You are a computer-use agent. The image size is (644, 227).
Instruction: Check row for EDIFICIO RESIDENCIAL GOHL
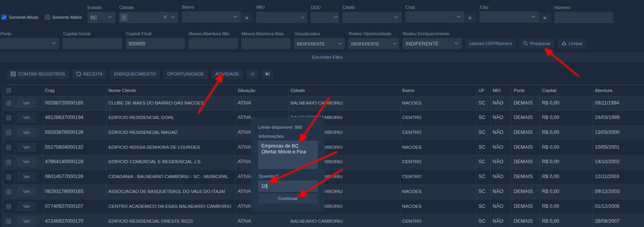pyautogui.click(x=9, y=118)
